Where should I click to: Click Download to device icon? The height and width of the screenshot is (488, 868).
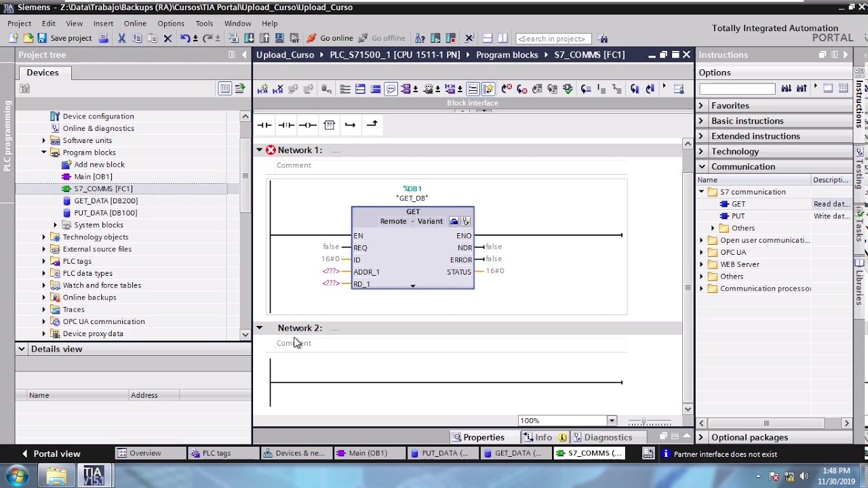tap(250, 38)
